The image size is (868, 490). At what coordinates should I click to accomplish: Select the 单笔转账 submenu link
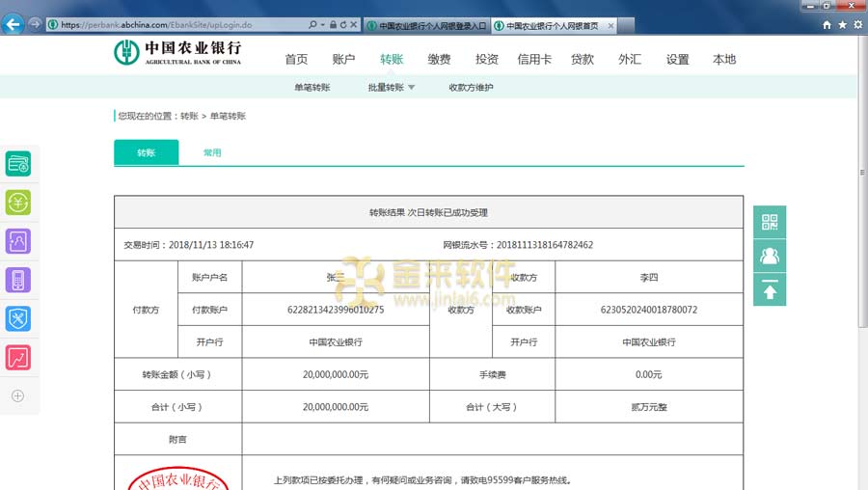(312, 88)
